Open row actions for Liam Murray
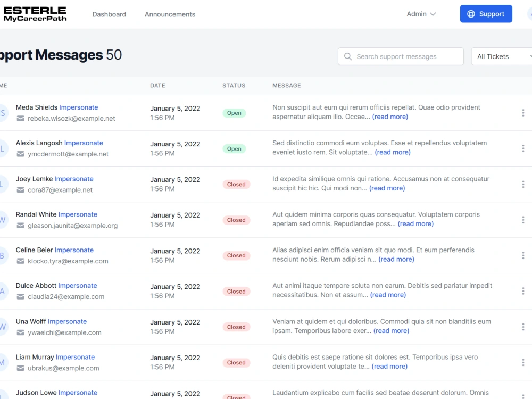Screen dimensions: 532x399 tap(523, 362)
